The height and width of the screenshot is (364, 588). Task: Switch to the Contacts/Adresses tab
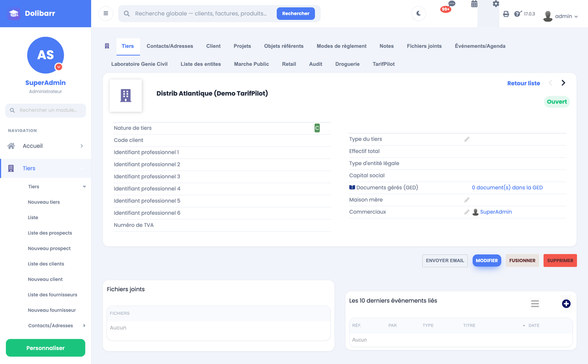coord(170,46)
